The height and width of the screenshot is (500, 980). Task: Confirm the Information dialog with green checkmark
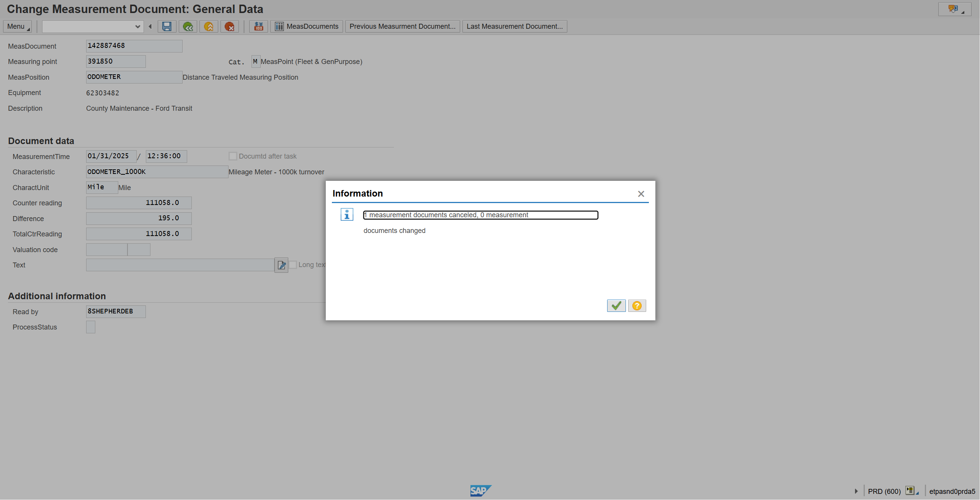click(x=616, y=306)
